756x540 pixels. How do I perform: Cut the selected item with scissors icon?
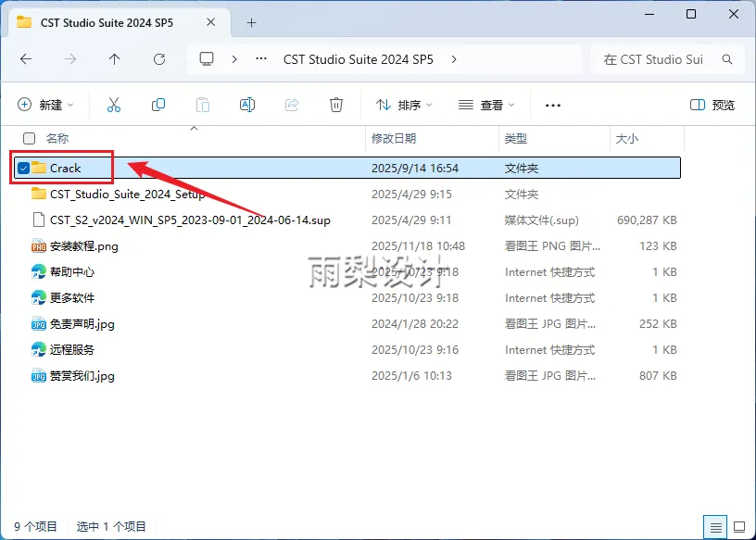pos(114,105)
